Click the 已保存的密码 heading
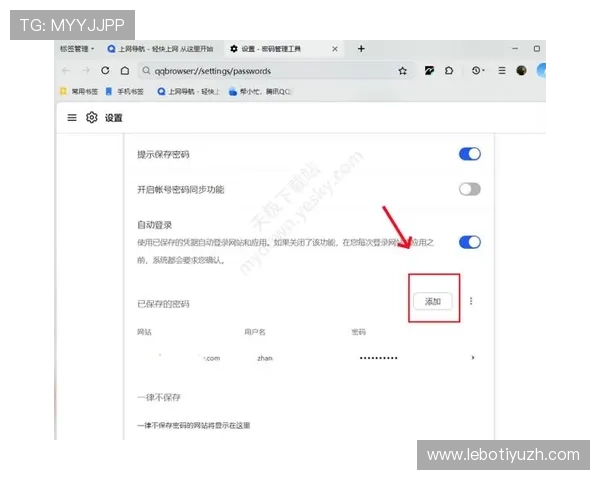Screen dimensions: 600x480 [x=163, y=304]
